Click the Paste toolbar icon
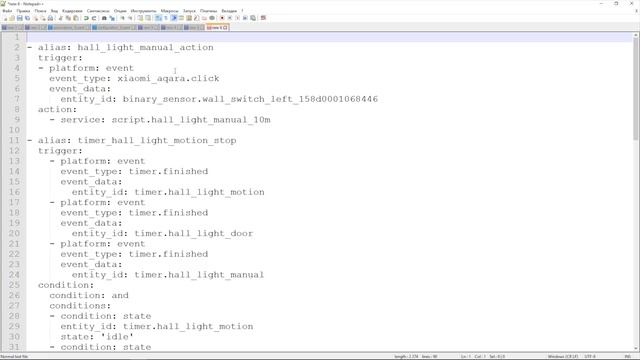The image size is (640, 360). click(x=76, y=18)
